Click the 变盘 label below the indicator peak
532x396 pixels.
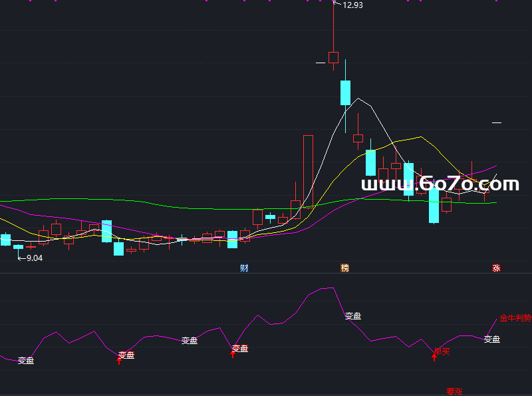pos(353,316)
